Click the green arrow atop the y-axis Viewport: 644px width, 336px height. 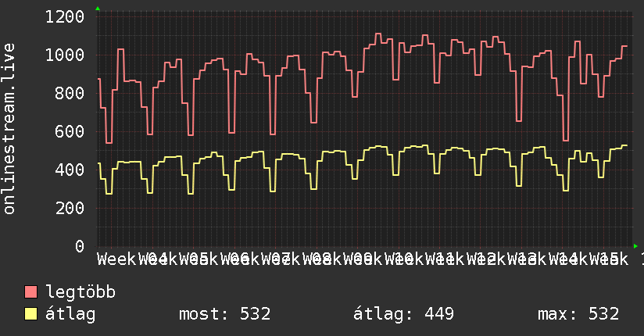point(98,9)
